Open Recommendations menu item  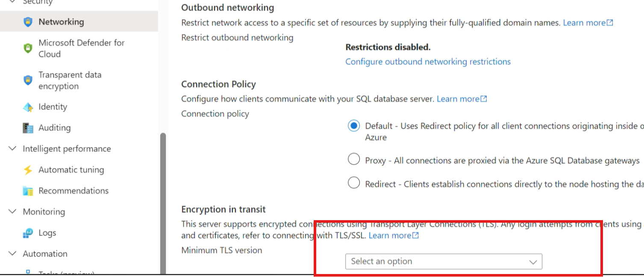74,191
